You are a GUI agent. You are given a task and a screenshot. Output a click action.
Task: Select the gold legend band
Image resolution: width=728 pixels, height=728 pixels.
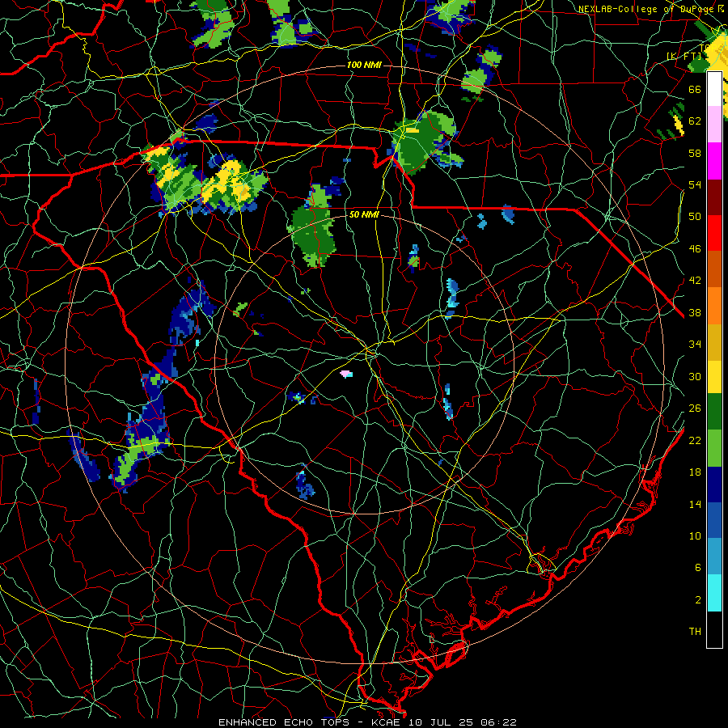[714, 342]
